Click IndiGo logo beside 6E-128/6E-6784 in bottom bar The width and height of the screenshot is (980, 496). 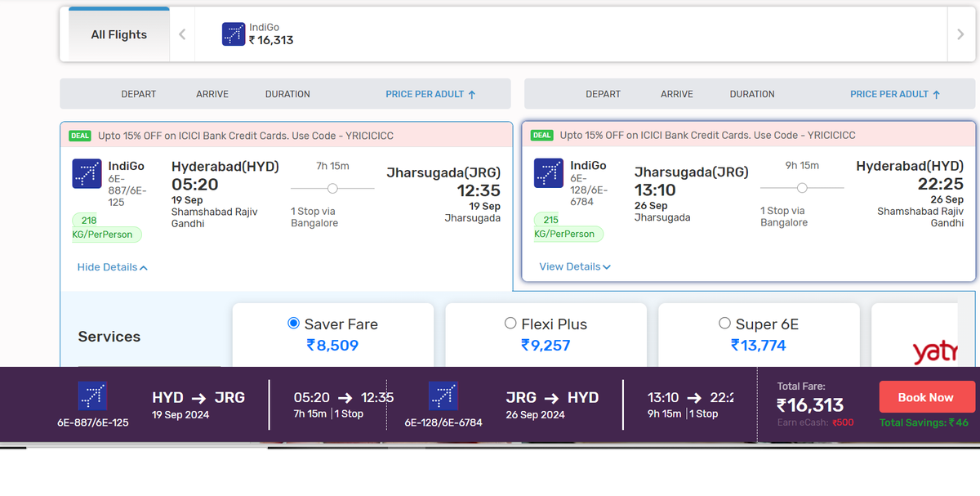[x=443, y=396]
